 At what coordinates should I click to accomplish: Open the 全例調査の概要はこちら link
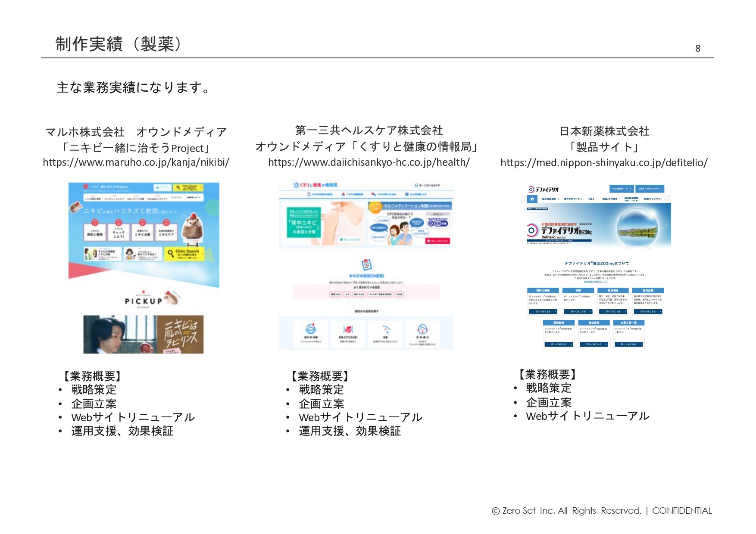coord(596,282)
